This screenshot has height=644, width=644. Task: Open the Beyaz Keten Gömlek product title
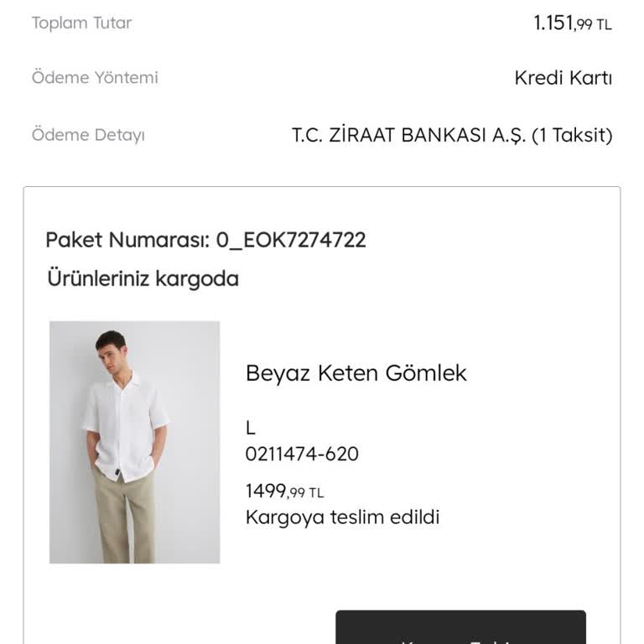(x=356, y=373)
